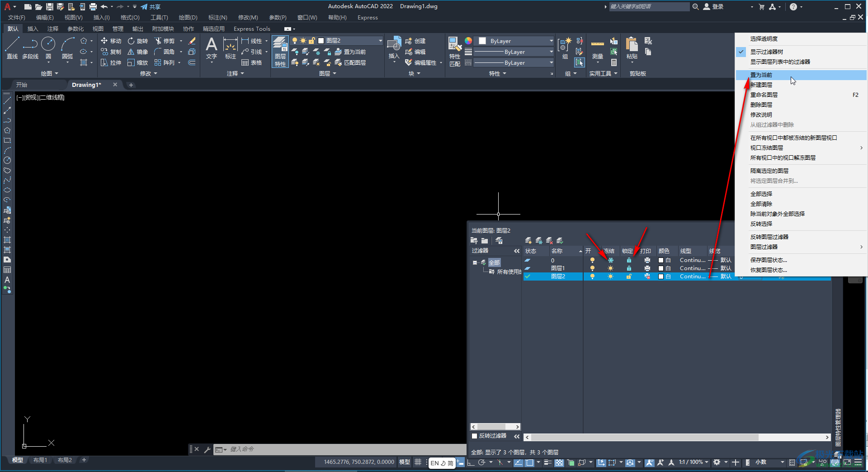The height and width of the screenshot is (472, 868).
Task: Click the 阵列 (Array) tool
Action: [165, 62]
